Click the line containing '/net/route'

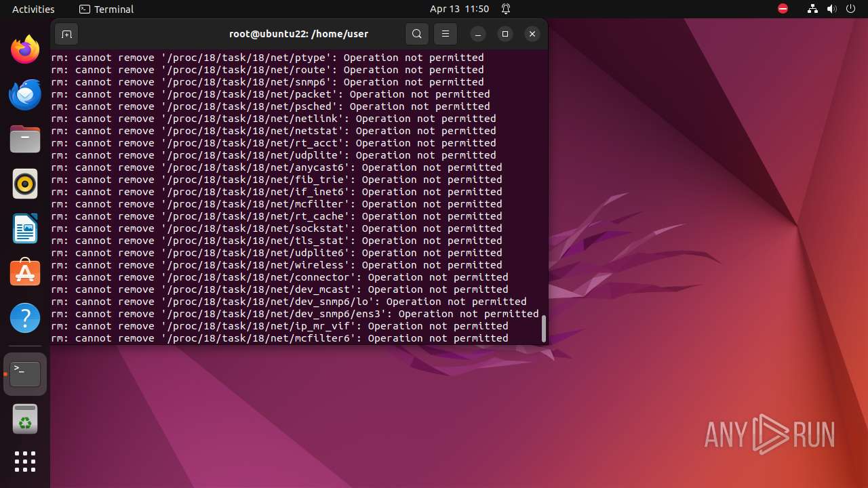pos(267,70)
